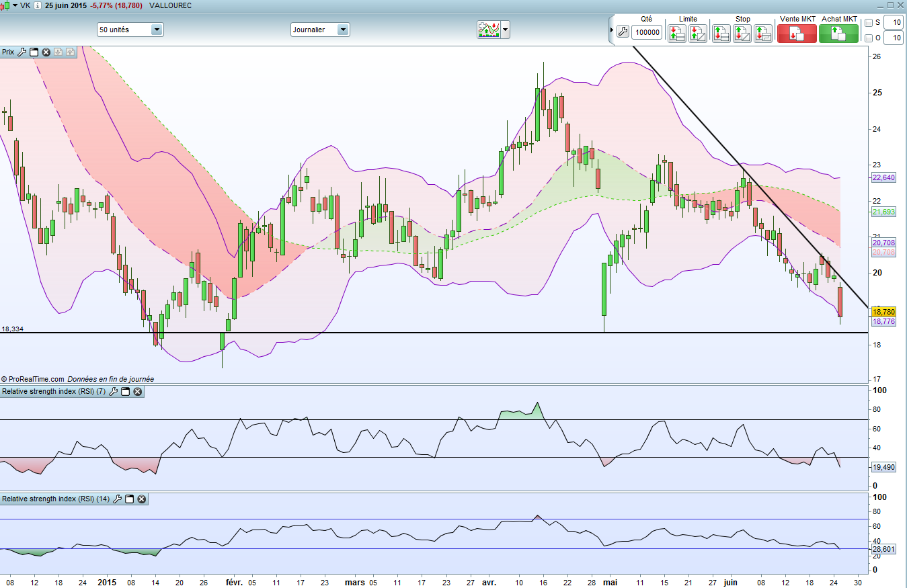Click the green Achat MKT button
This screenshot has width=907, height=588.
point(839,34)
